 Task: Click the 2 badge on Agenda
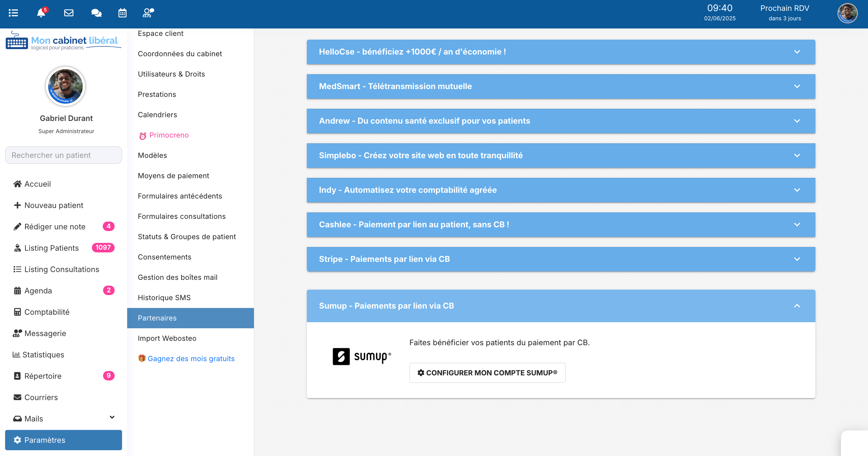108,290
